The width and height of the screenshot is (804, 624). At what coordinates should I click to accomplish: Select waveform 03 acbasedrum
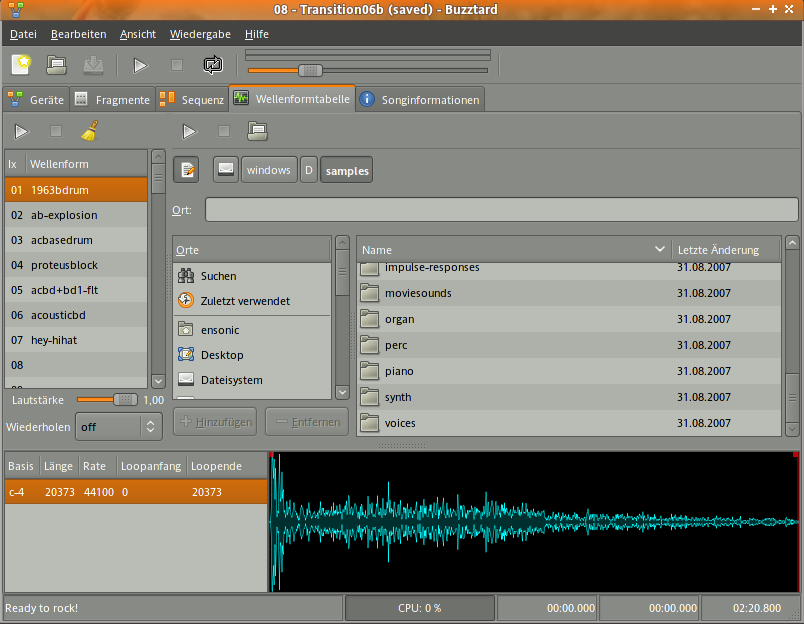point(76,240)
